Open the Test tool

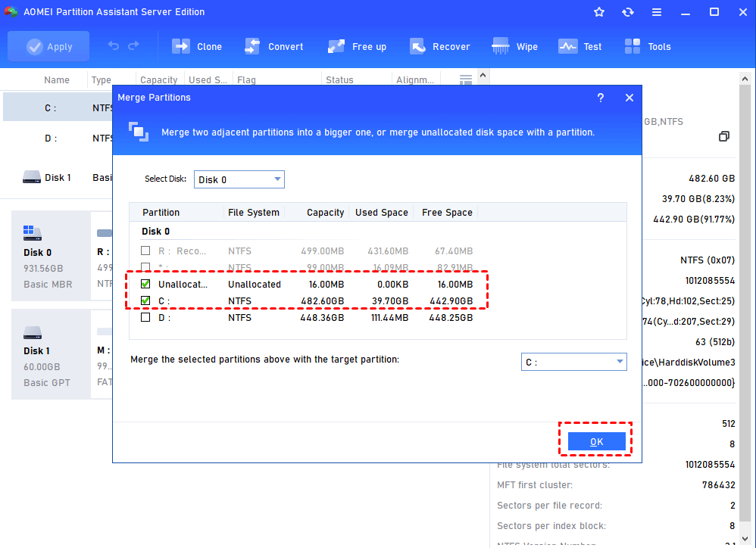coord(580,46)
